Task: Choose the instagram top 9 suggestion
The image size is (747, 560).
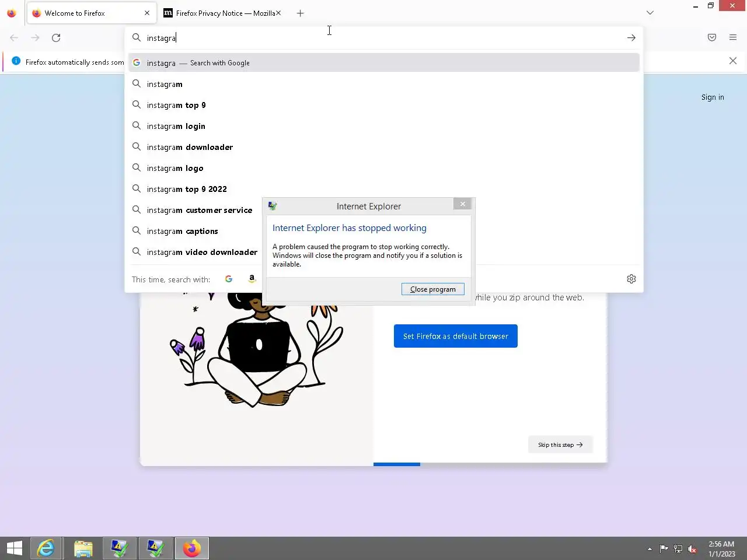Action: pos(384,105)
